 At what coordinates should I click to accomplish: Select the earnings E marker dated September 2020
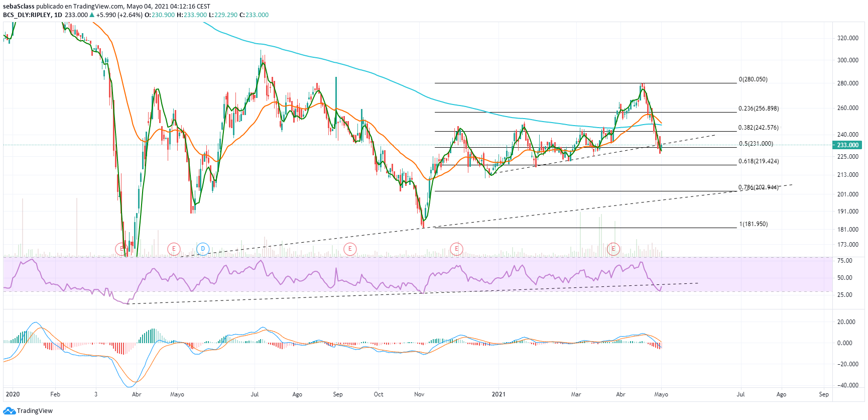(x=350, y=249)
